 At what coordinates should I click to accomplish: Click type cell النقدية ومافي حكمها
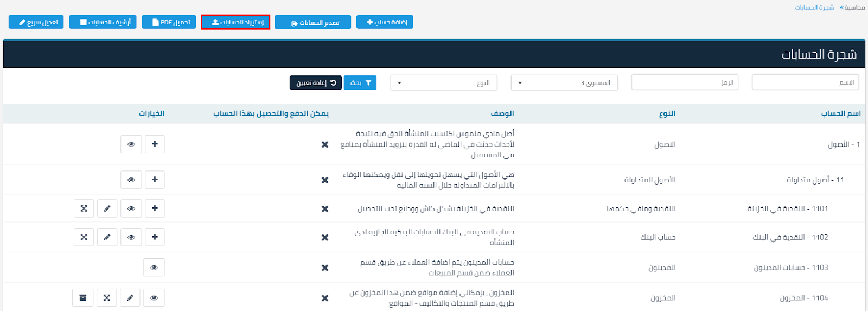[x=641, y=208]
